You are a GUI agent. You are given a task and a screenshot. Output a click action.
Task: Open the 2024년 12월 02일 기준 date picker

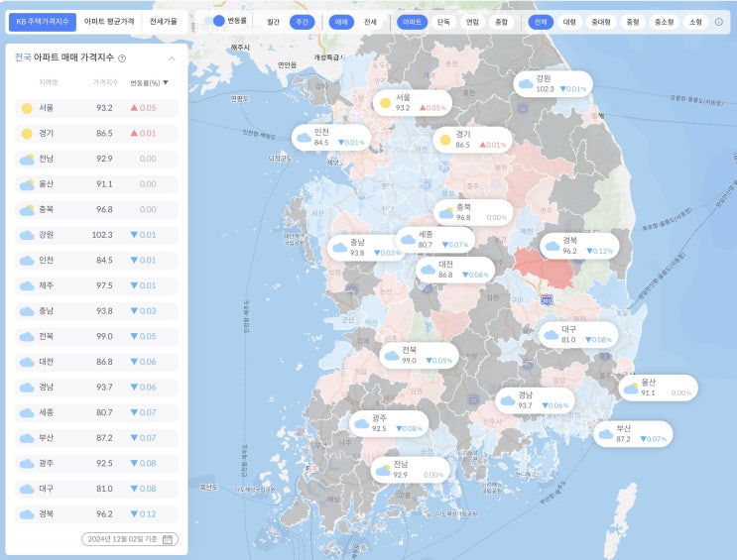click(130, 539)
